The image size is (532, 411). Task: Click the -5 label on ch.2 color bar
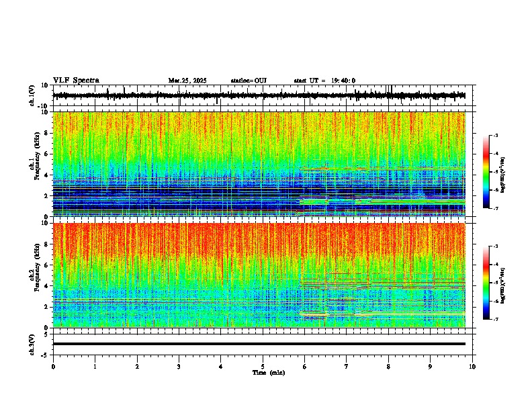[496, 283]
